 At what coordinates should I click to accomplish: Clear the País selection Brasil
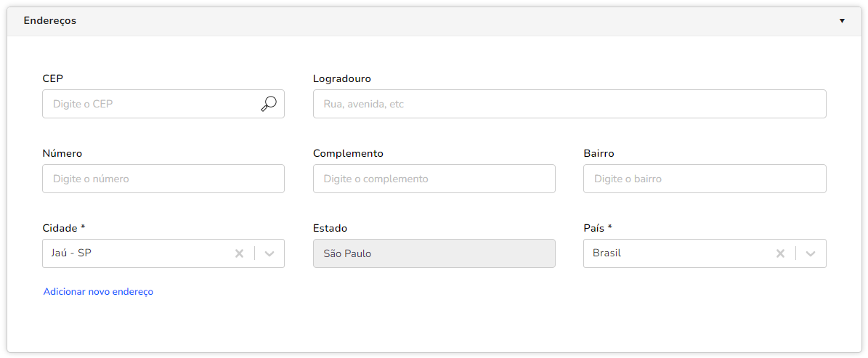781,253
